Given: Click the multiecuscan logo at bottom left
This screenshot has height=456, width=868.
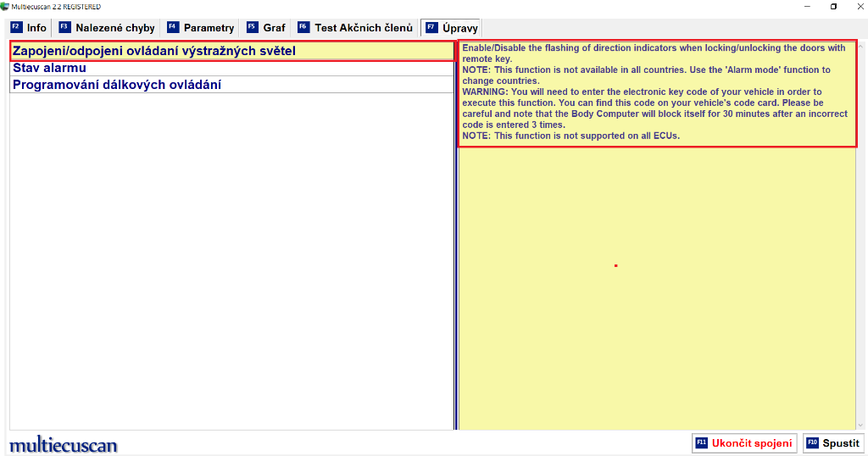Looking at the screenshot, I should pyautogui.click(x=64, y=445).
